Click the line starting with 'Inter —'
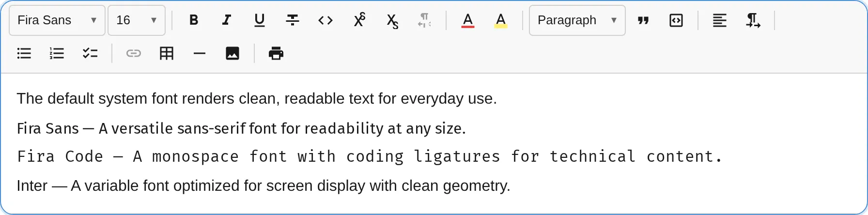868x215 pixels. (263, 186)
